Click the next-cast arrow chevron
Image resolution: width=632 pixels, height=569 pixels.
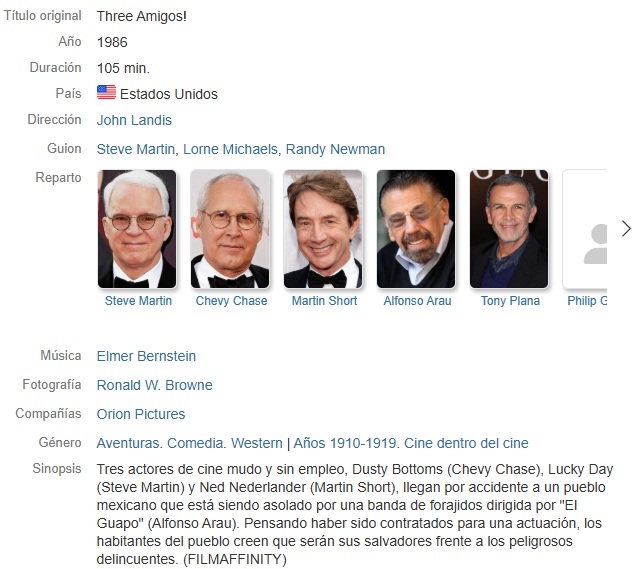coord(626,228)
